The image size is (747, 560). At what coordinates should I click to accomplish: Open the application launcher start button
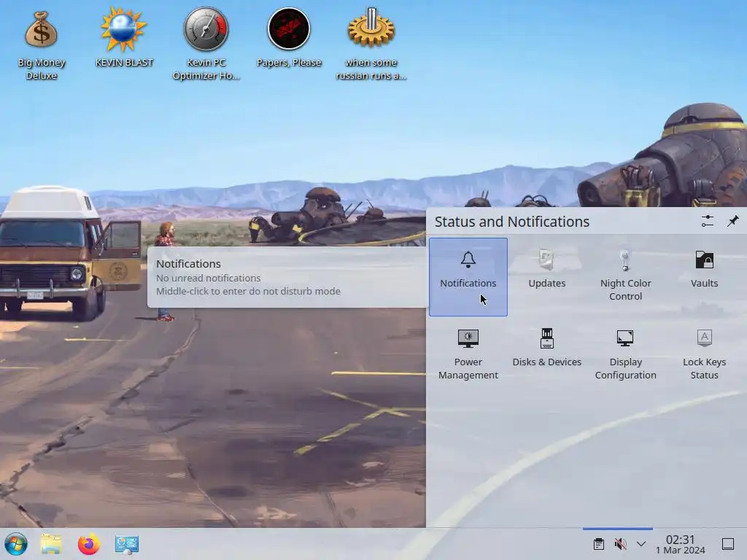coord(16,544)
